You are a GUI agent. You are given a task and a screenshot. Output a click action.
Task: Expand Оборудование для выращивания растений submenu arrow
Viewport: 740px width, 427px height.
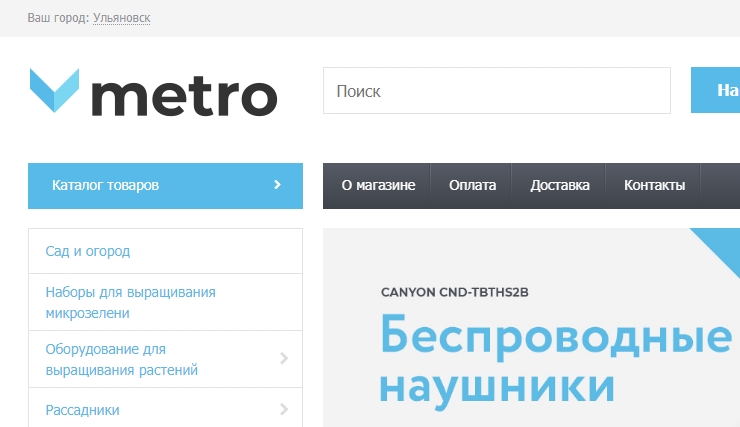pos(284,358)
